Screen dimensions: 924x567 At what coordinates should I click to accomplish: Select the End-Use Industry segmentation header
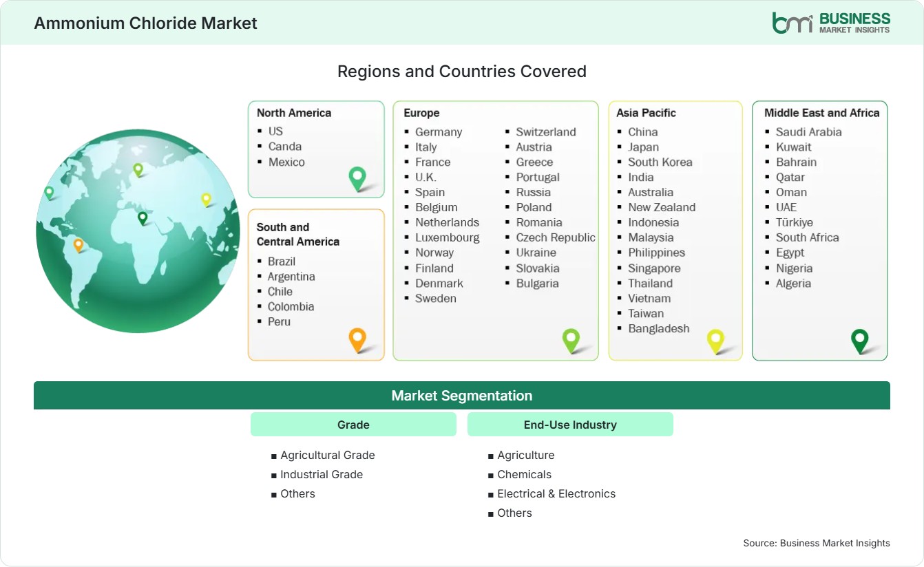[570, 425]
